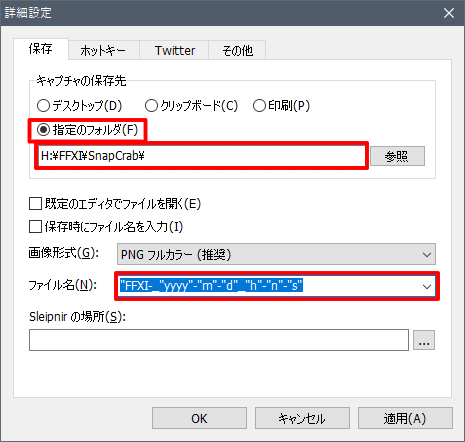Open the 画像形式 PNG dropdown
This screenshot has width=465, height=442.
click(x=276, y=254)
